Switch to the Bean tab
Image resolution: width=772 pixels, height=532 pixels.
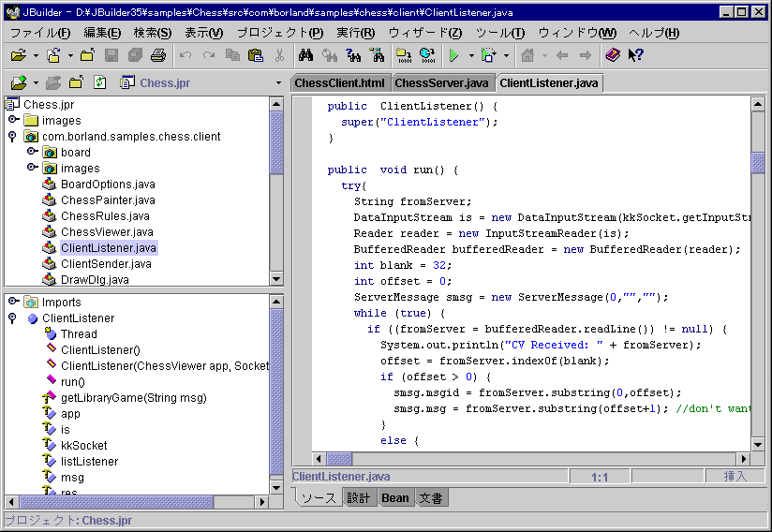pyautogui.click(x=394, y=497)
